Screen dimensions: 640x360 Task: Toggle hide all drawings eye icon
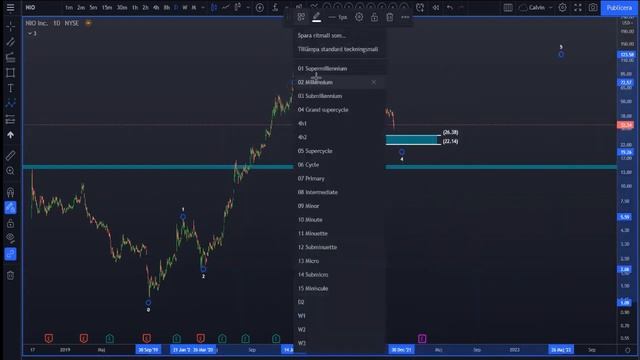11,238
